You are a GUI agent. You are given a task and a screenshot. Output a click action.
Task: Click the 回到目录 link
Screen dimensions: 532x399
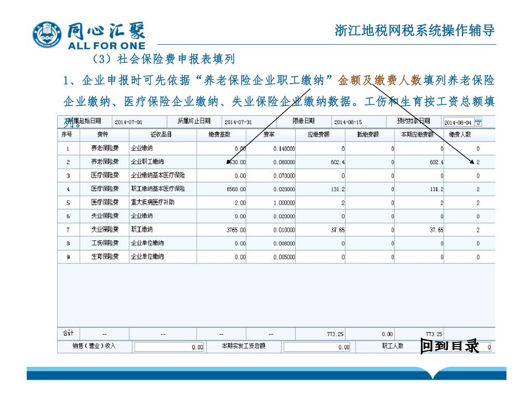(449, 345)
